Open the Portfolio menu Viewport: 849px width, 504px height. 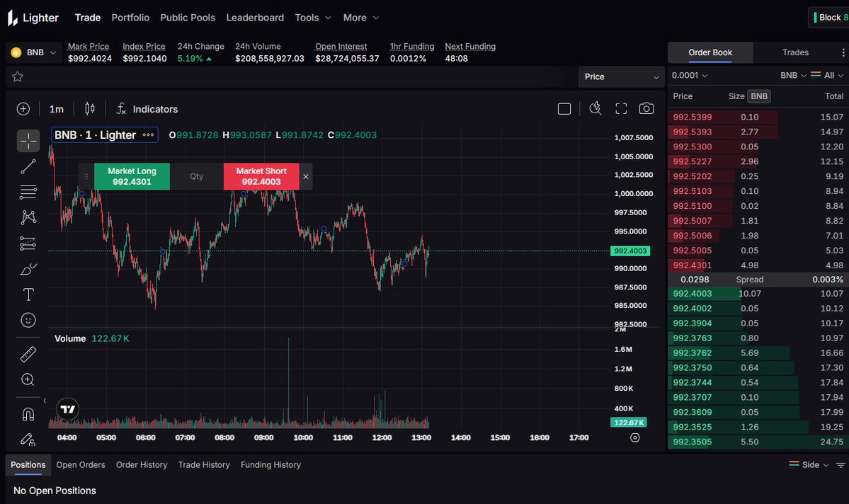(x=130, y=17)
